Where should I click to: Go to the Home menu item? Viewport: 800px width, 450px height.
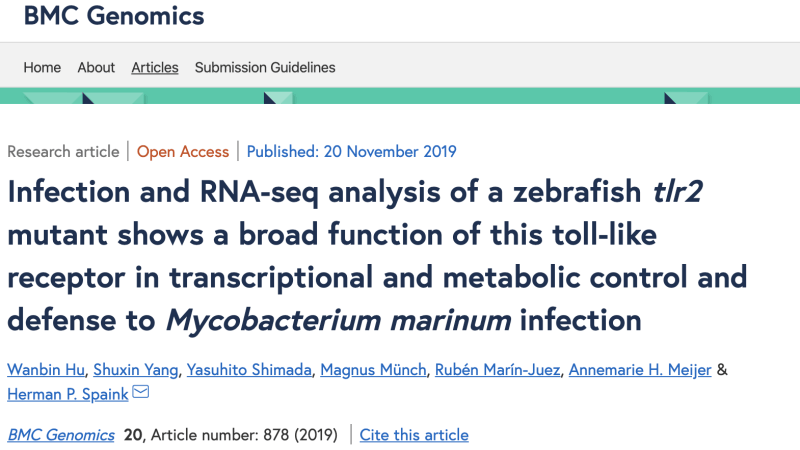[42, 67]
